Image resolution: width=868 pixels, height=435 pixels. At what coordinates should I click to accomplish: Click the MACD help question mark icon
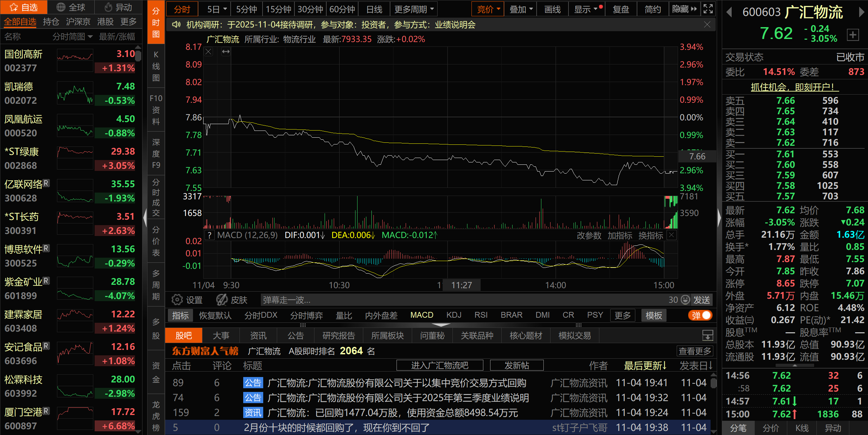point(210,235)
